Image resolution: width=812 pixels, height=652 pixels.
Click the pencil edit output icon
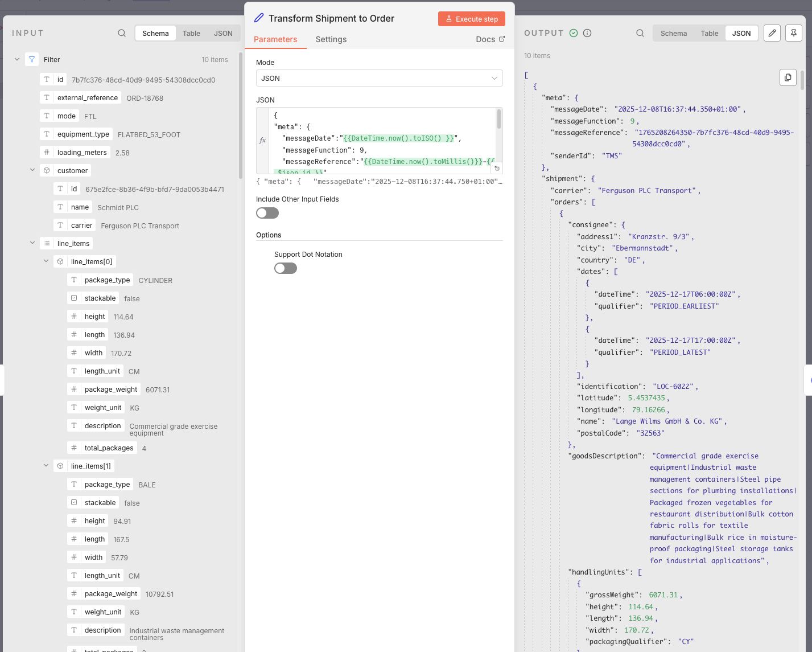point(772,33)
